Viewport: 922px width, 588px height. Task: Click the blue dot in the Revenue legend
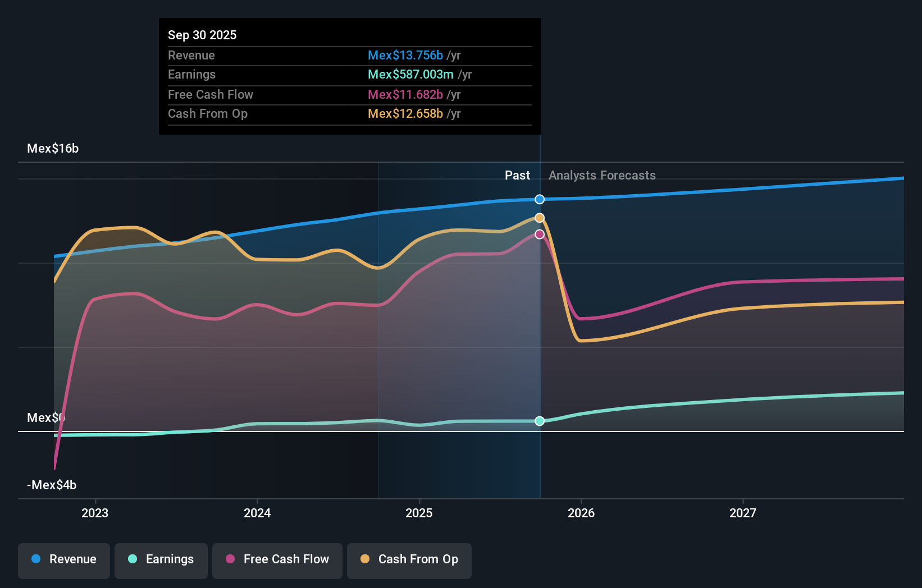click(x=35, y=559)
